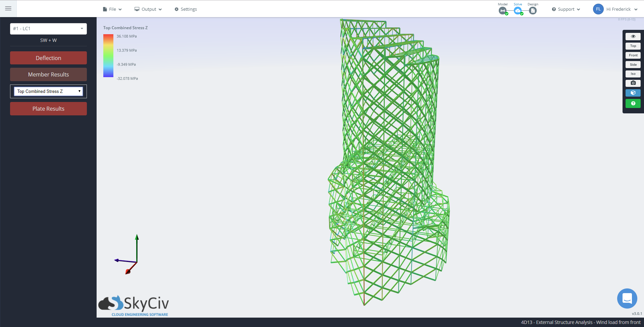Image resolution: width=644 pixels, height=327 pixels.
Task: Click the Model stage icon
Action: point(502,11)
